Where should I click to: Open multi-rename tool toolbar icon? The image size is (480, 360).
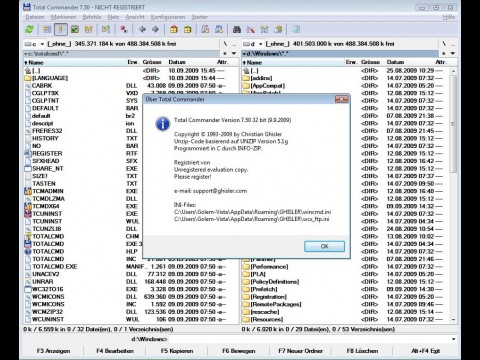250,29
